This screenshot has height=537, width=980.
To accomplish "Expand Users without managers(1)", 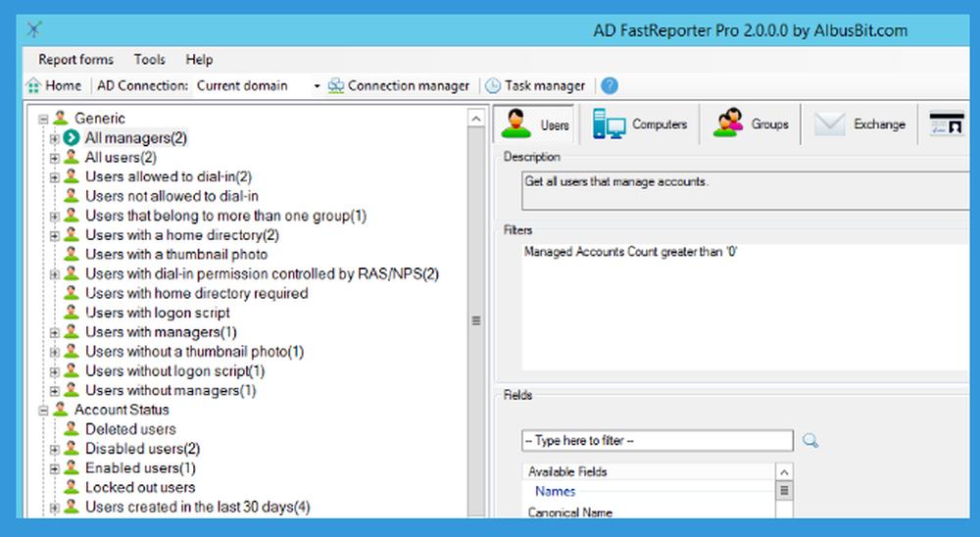I will (x=54, y=391).
